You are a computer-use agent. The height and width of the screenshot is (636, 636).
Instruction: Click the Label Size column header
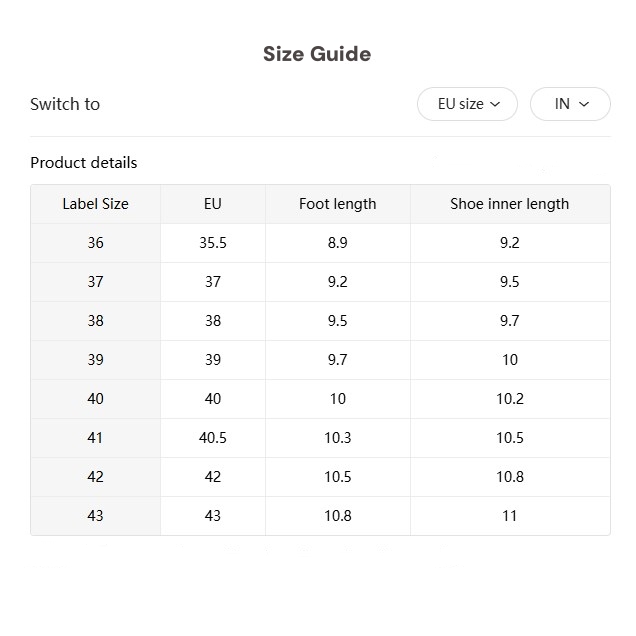pos(96,204)
